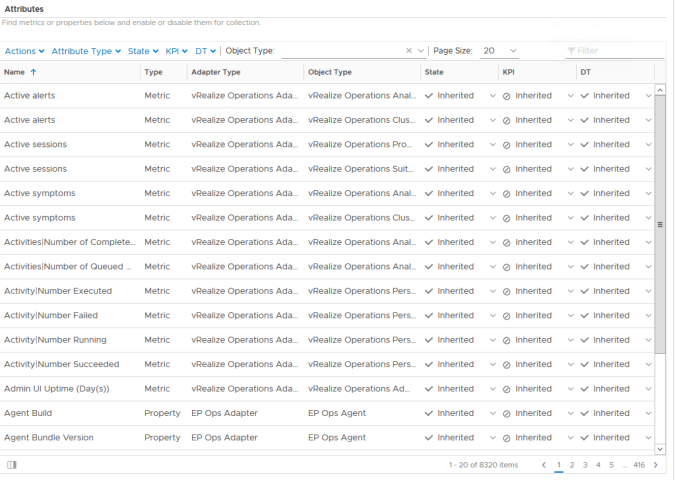Screen dimensions: 675x480
Task: Open DT dropdown for Activity|Number Running row
Action: [649, 340]
